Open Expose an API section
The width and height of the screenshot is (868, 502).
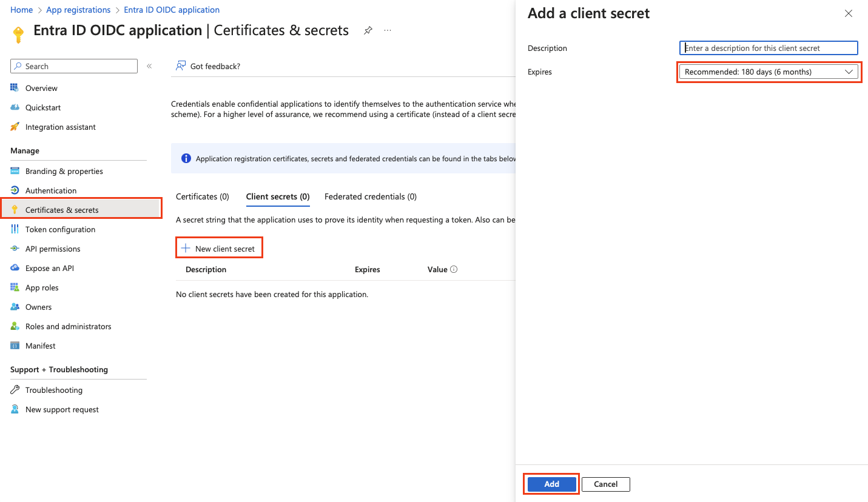point(49,268)
